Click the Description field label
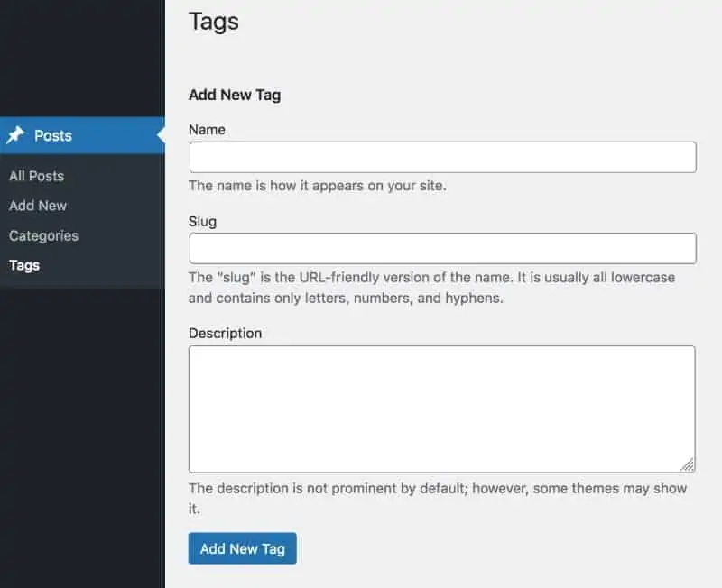 pos(225,333)
